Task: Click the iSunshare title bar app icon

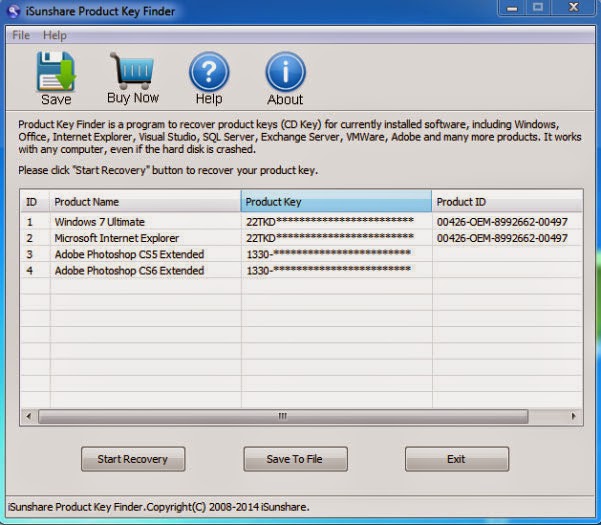Action: pos(13,11)
